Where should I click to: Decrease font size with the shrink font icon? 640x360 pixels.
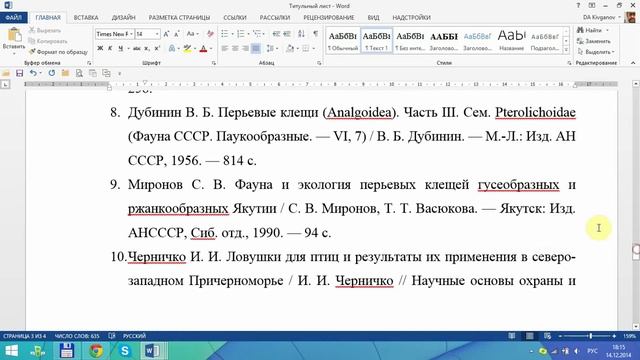click(x=177, y=34)
